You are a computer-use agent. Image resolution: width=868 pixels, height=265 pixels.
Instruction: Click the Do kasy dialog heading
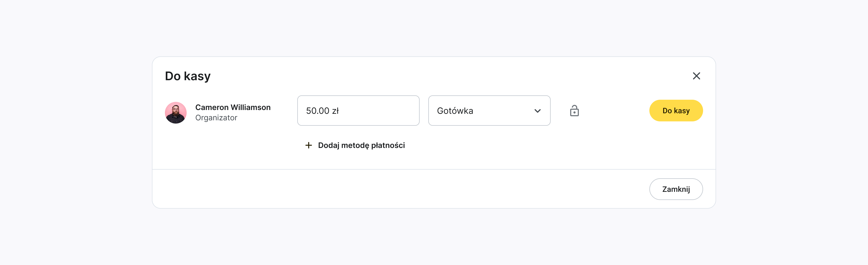click(188, 76)
